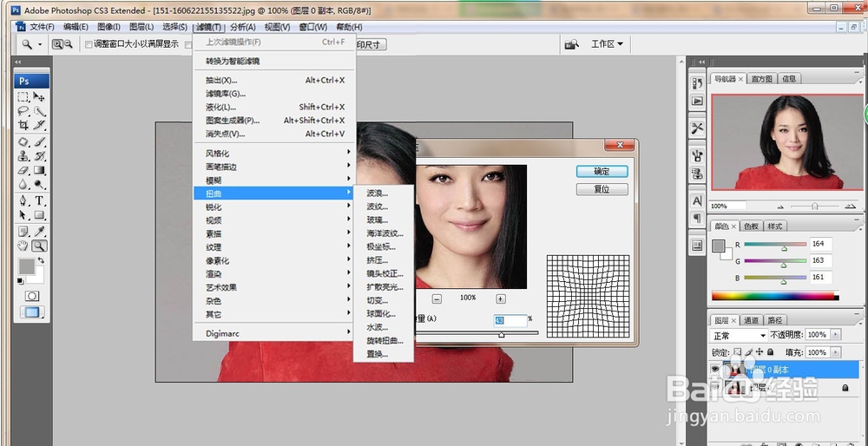The image size is (868, 446).
Task: Choose 球面化... in distort submenu
Action: 384,314
